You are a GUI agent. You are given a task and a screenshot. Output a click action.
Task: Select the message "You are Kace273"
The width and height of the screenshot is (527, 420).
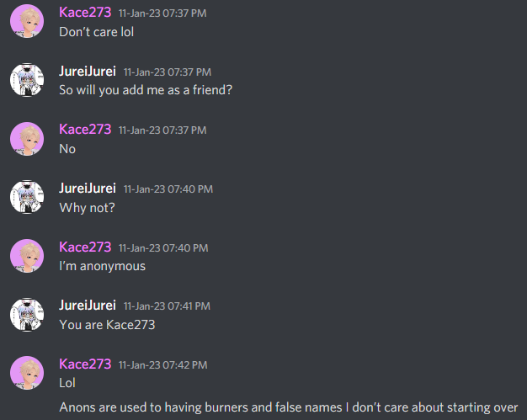[107, 325]
